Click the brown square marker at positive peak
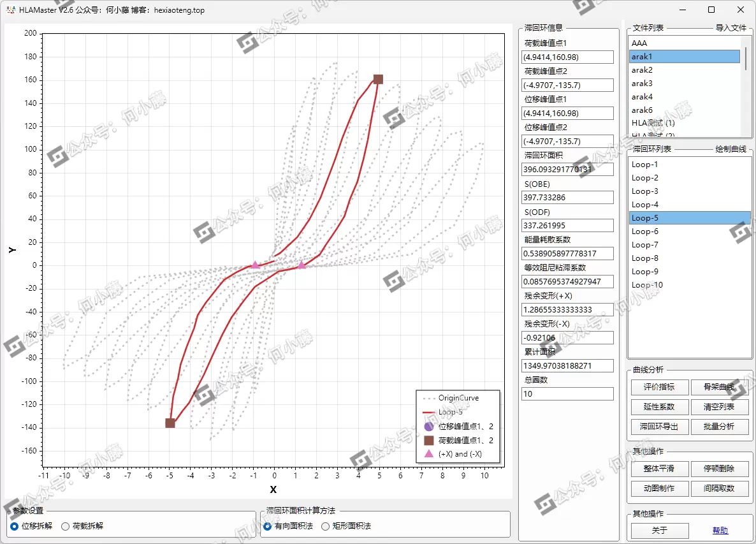Viewport: 756px width, 544px height. [378, 79]
